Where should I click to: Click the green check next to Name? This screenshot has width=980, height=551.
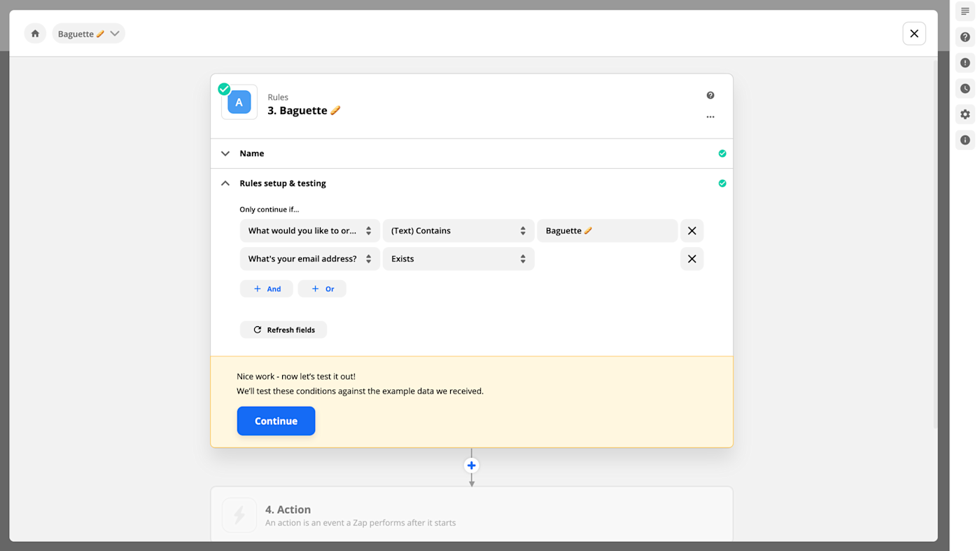(x=722, y=153)
